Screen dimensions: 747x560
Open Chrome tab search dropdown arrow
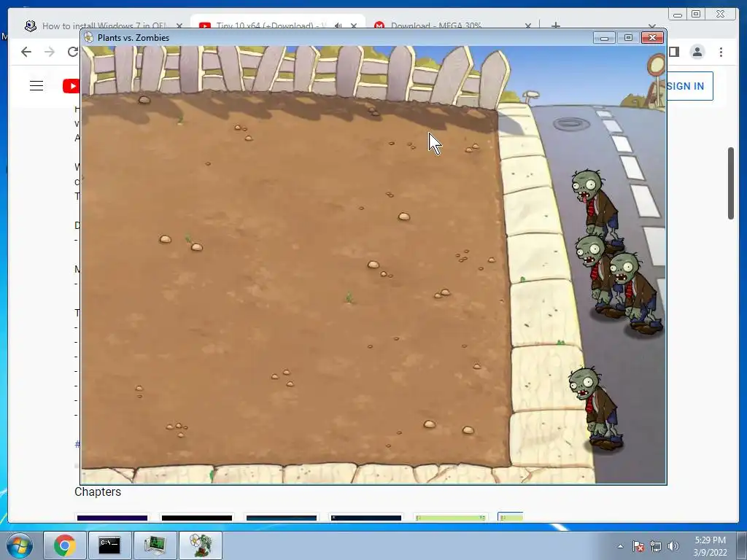[652, 26]
